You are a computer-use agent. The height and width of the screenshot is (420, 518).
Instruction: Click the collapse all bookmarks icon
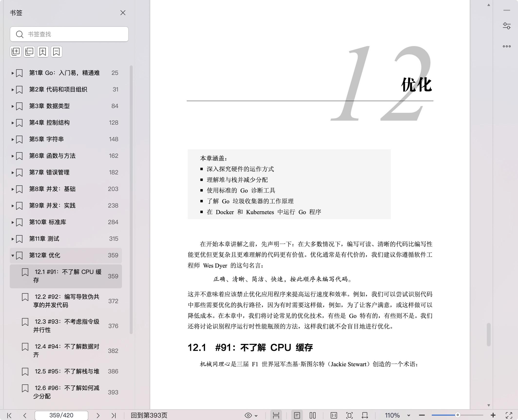tap(29, 52)
